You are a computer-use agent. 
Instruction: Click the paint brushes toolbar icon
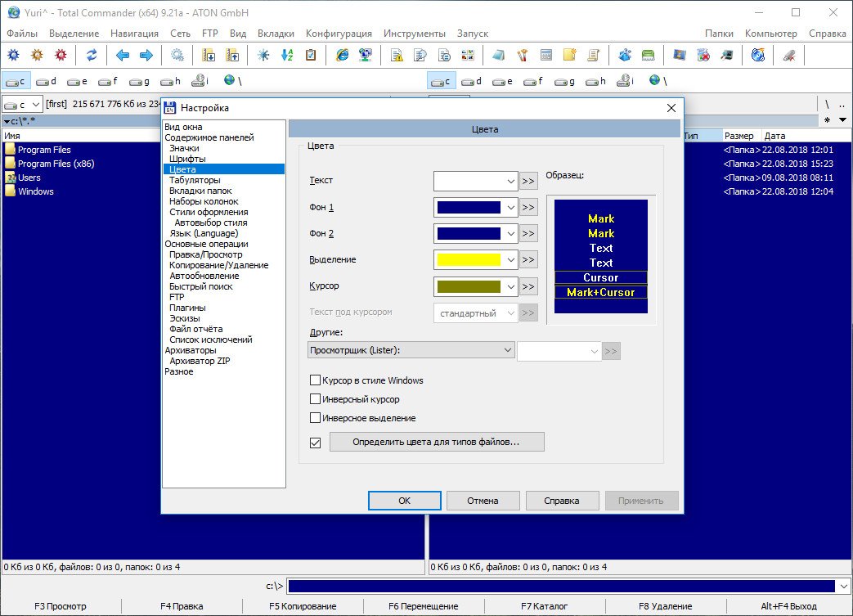(x=523, y=56)
